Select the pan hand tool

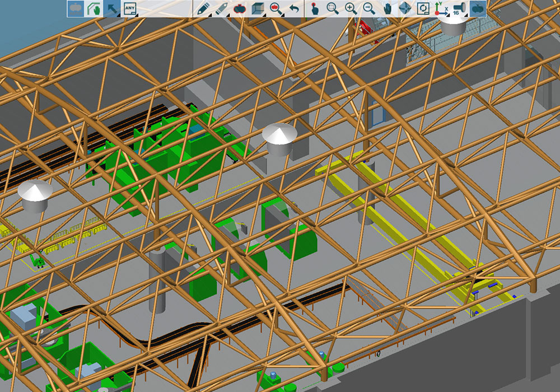[387, 8]
